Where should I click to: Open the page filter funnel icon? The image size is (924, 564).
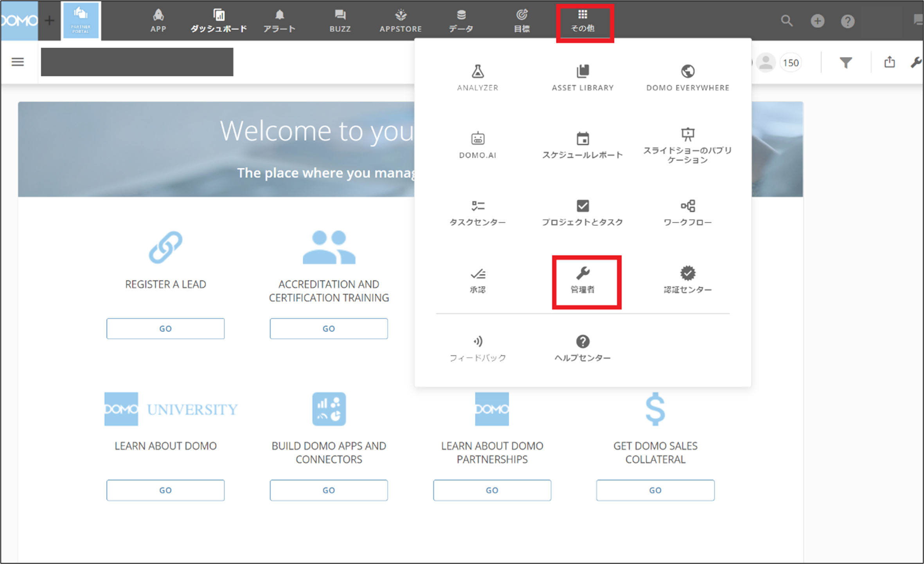845,63
